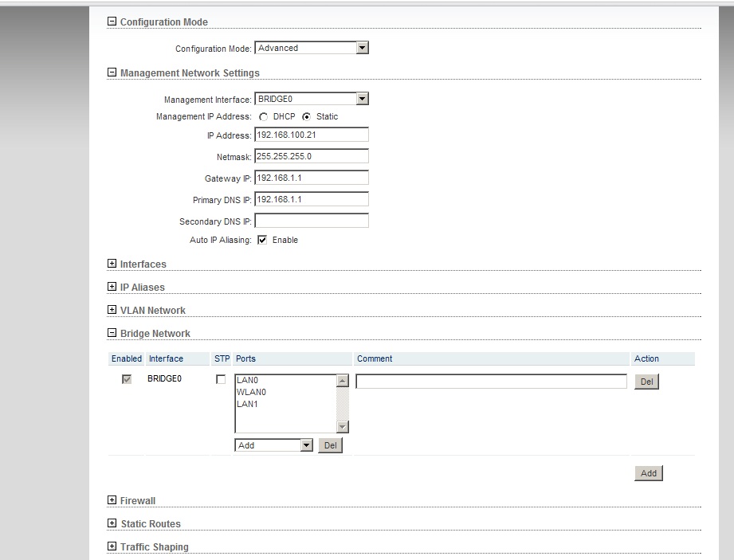The image size is (734, 560).
Task: Select Static Management IP Address option
Action: click(x=306, y=117)
